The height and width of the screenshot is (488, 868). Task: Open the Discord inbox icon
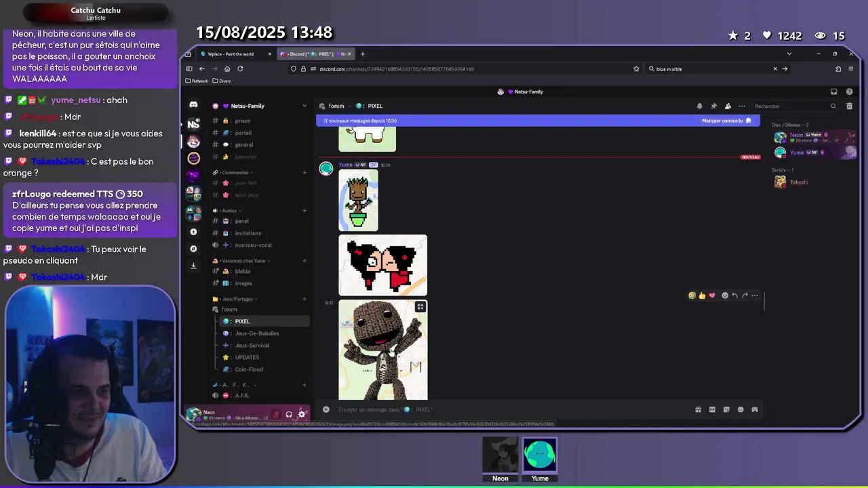point(834,91)
